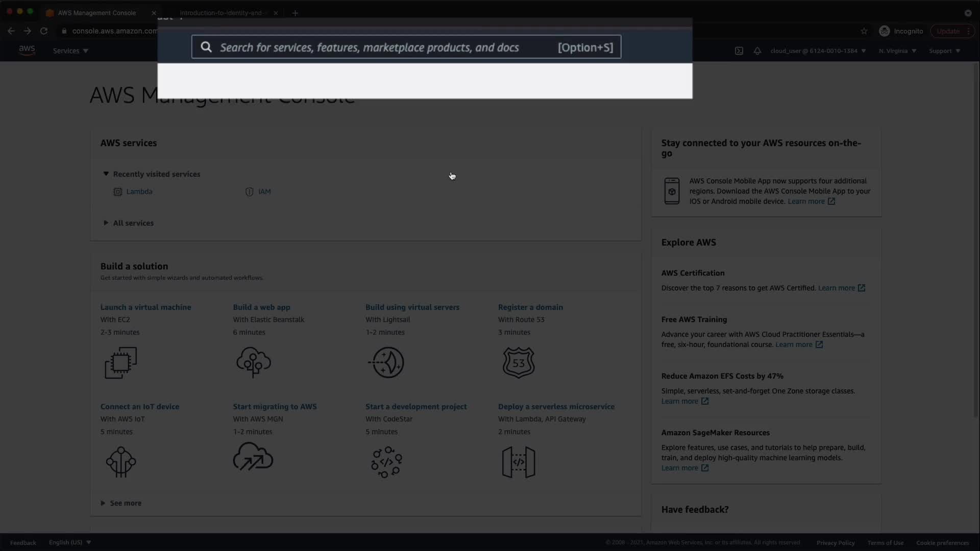
Task: Open the Services dropdown menu
Action: click(x=70, y=51)
